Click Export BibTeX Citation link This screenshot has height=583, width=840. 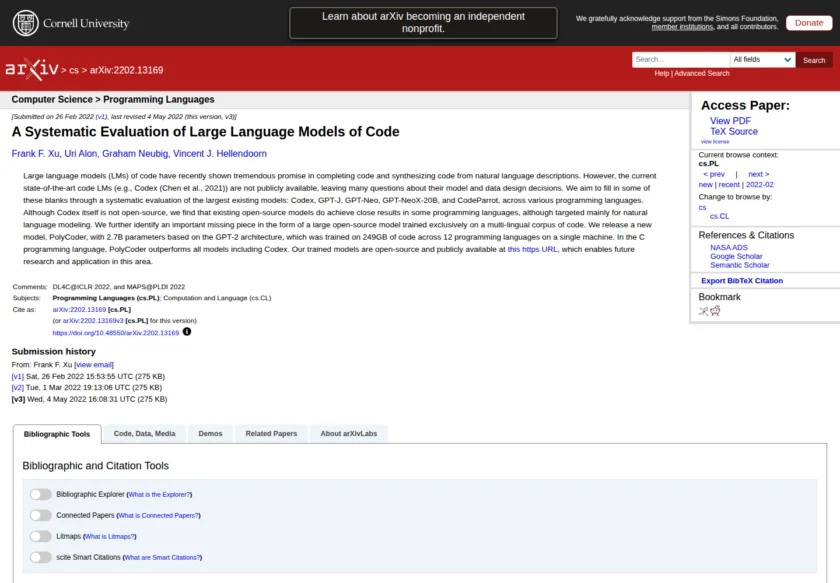tap(742, 281)
